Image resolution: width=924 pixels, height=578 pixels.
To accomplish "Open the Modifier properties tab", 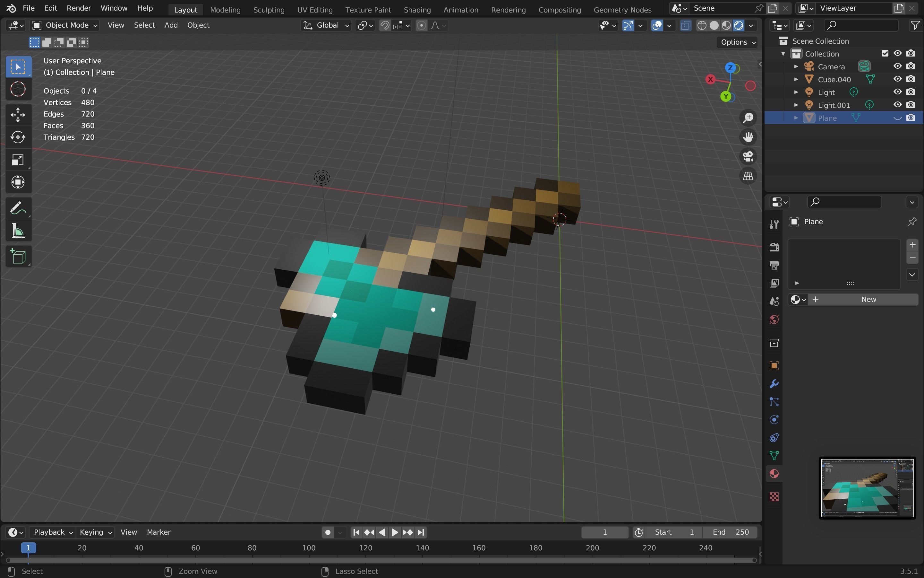I will pos(774,384).
